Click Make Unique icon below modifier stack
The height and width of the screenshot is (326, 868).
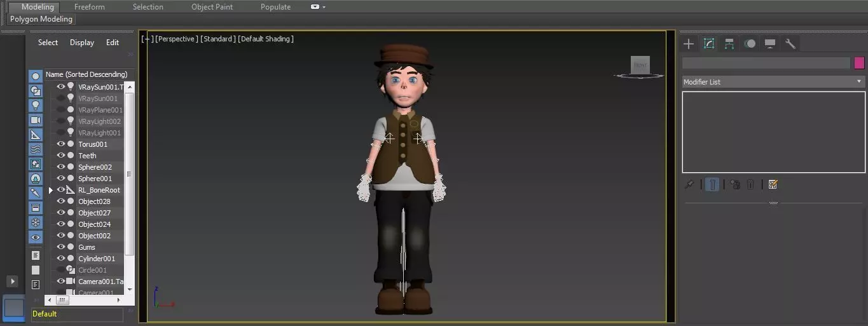pyautogui.click(x=734, y=184)
